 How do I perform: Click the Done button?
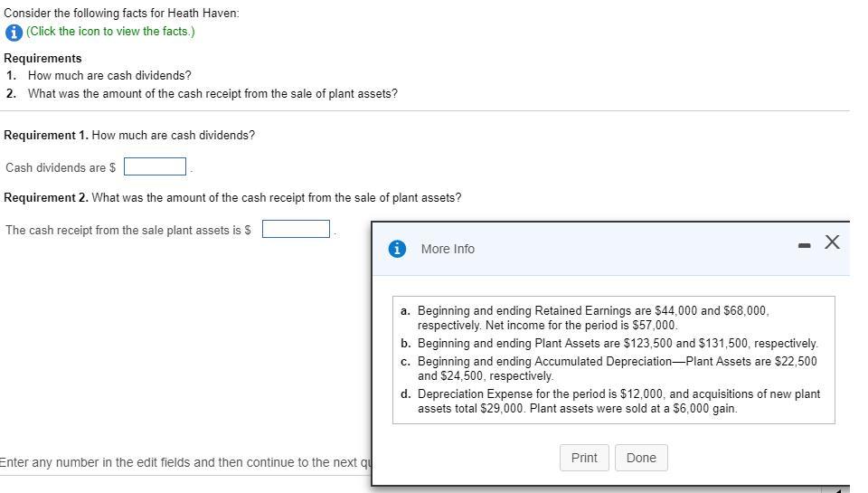coord(641,458)
